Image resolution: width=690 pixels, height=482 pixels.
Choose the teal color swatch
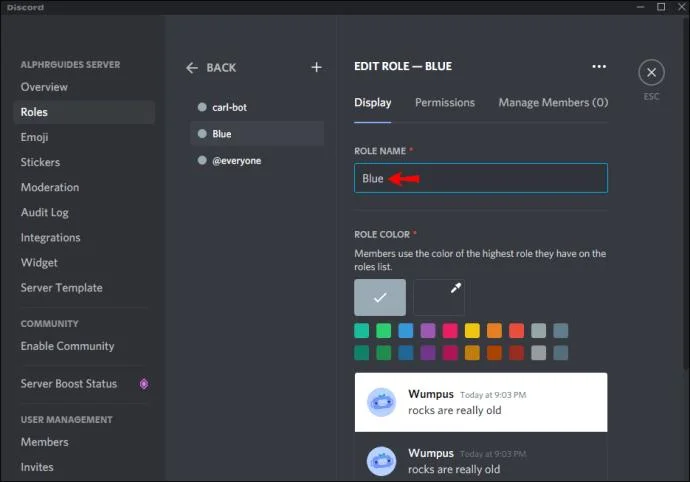362,331
